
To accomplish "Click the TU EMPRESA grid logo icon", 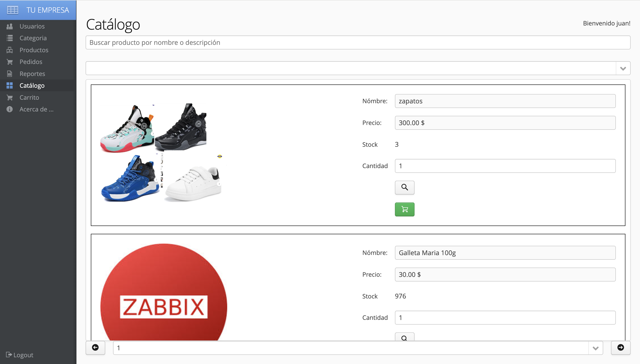I will [12, 10].
